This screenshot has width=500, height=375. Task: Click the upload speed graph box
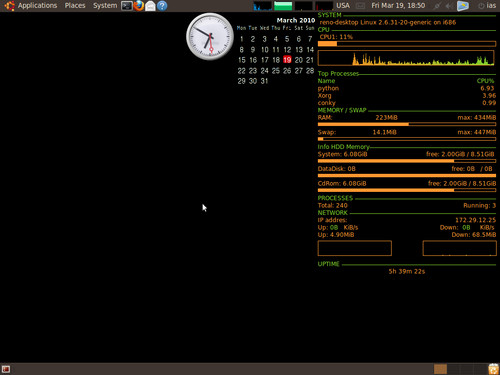[x=355, y=248]
